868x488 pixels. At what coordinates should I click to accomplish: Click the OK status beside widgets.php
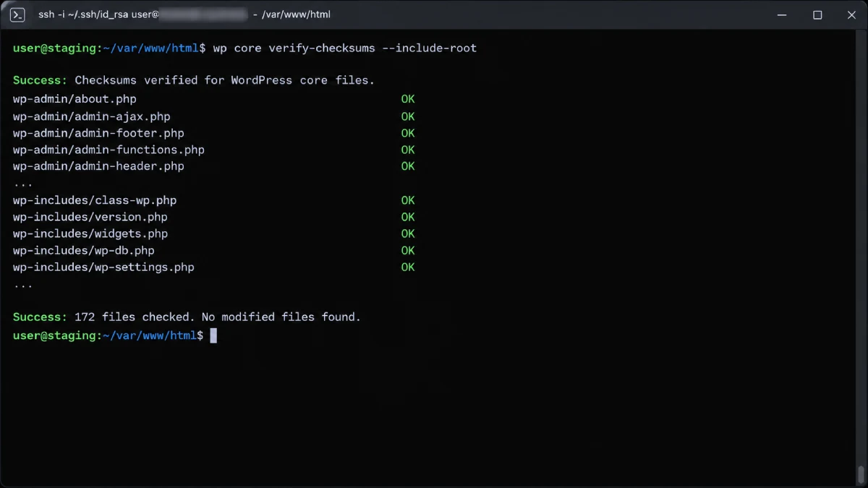(x=408, y=234)
